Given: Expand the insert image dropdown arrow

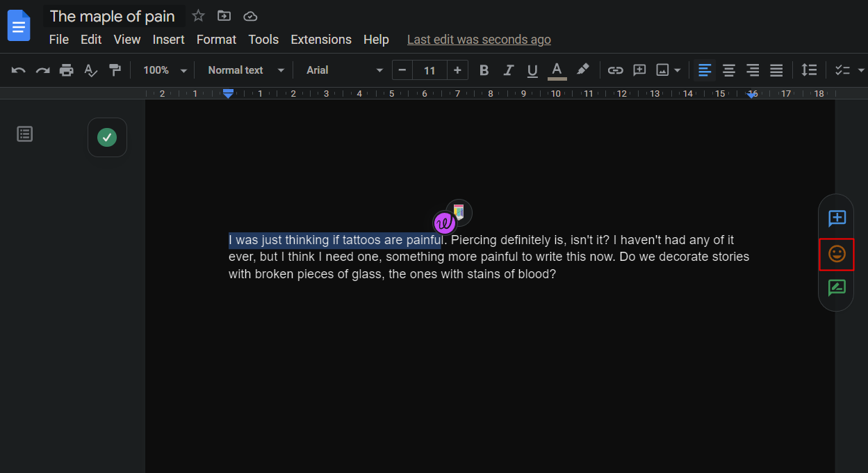Looking at the screenshot, I should click(x=678, y=70).
